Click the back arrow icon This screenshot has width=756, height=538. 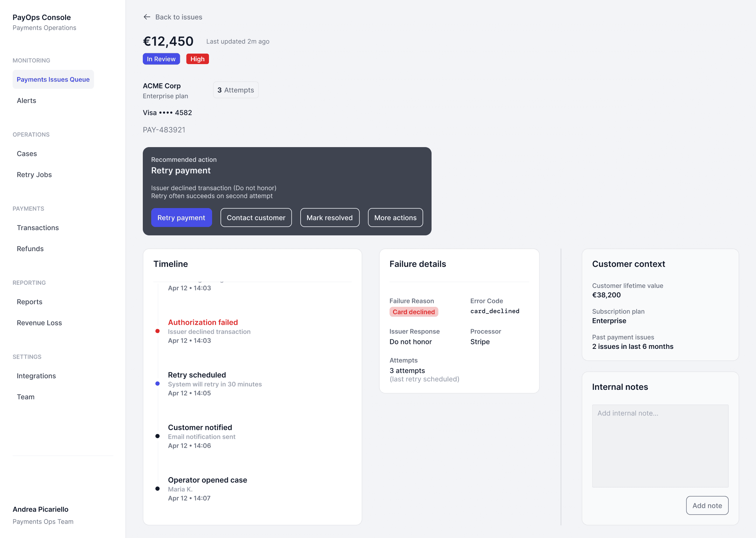pyautogui.click(x=147, y=17)
